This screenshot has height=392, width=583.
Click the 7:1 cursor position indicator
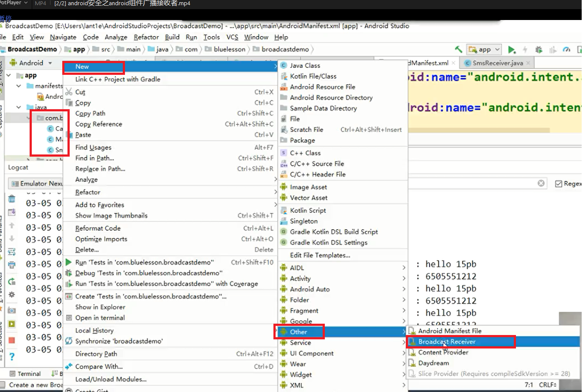[529, 385]
